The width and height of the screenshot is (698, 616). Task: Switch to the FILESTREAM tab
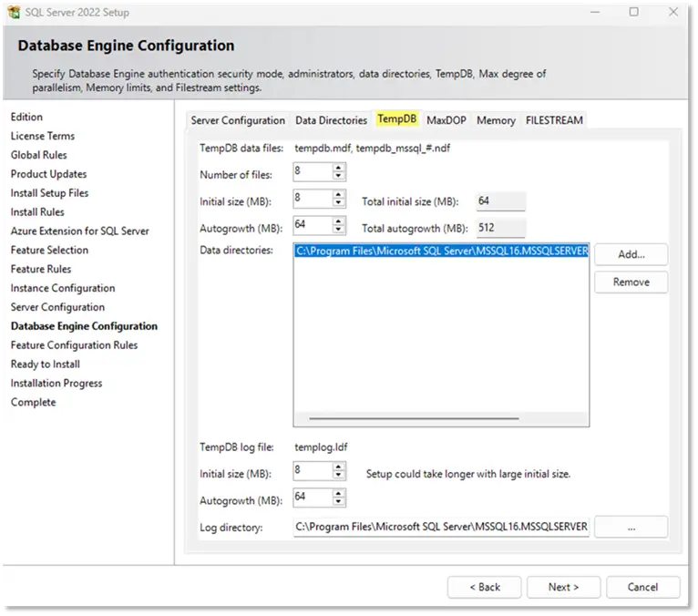point(554,120)
